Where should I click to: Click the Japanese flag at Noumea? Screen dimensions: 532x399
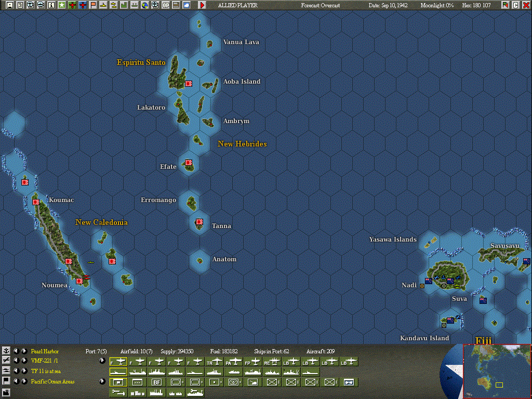(x=79, y=281)
